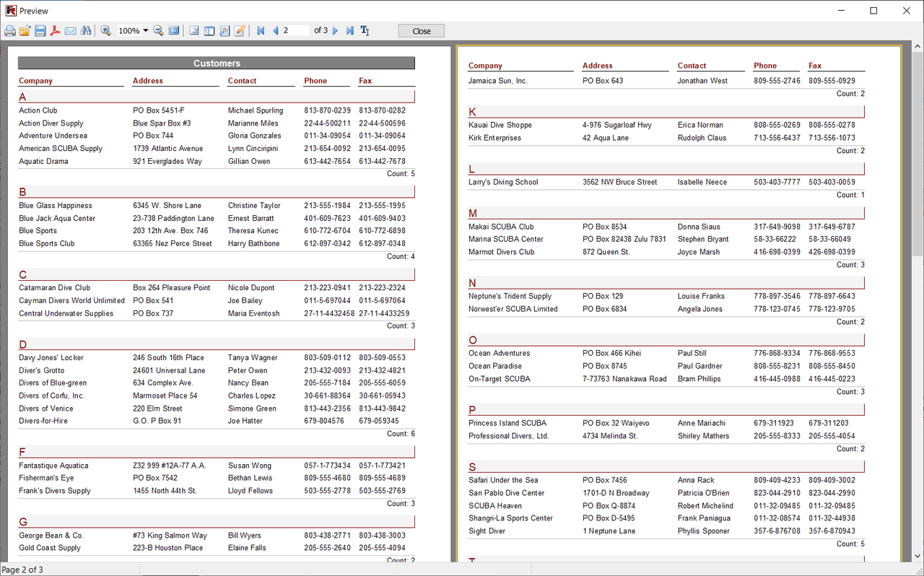Click the Phone column header on the right page
Screen dimensions: 924x576
coord(765,66)
